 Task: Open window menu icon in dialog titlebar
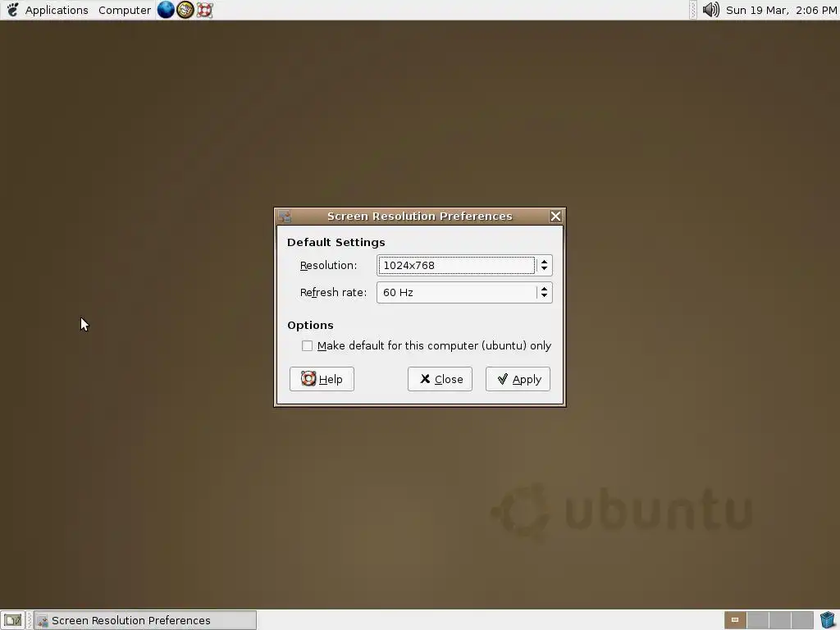pos(285,217)
